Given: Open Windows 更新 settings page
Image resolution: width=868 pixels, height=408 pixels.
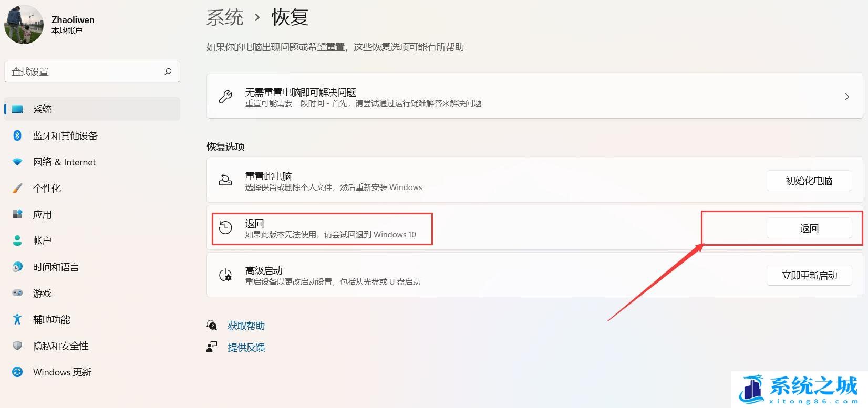Looking at the screenshot, I should click(x=62, y=372).
